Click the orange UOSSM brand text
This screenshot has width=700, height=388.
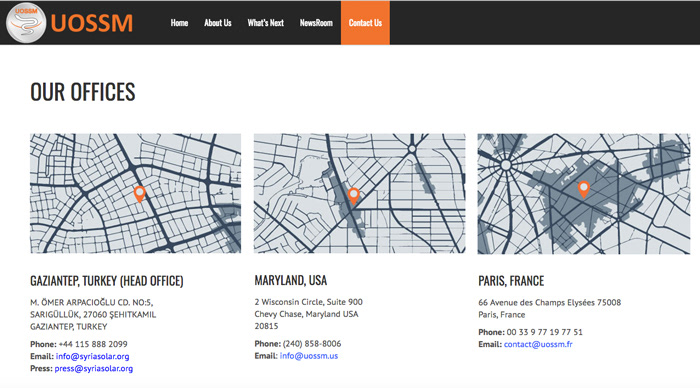(92, 23)
